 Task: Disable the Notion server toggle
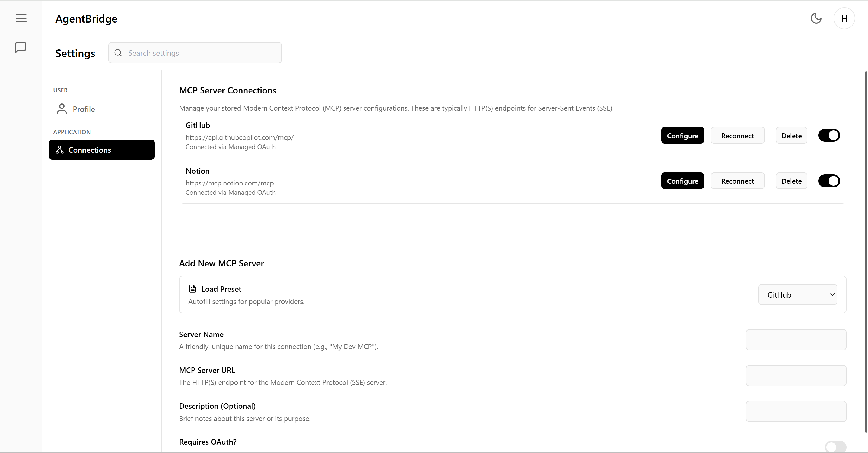829,181
